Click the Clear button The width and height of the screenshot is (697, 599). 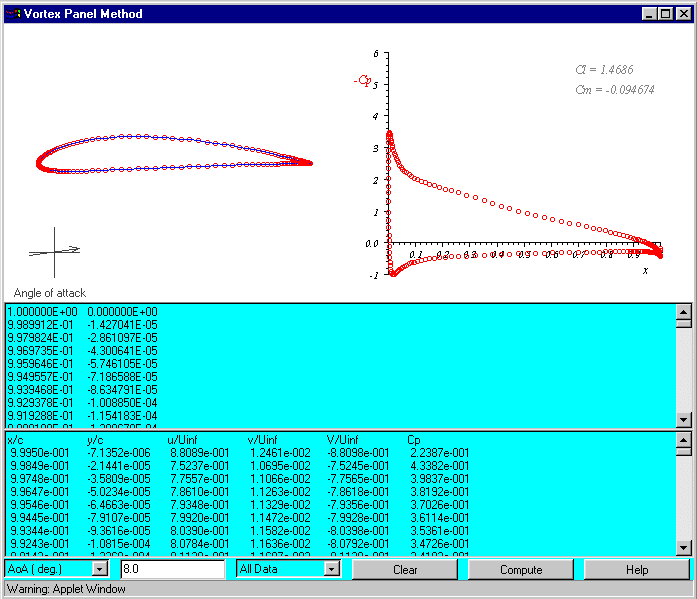pos(405,570)
